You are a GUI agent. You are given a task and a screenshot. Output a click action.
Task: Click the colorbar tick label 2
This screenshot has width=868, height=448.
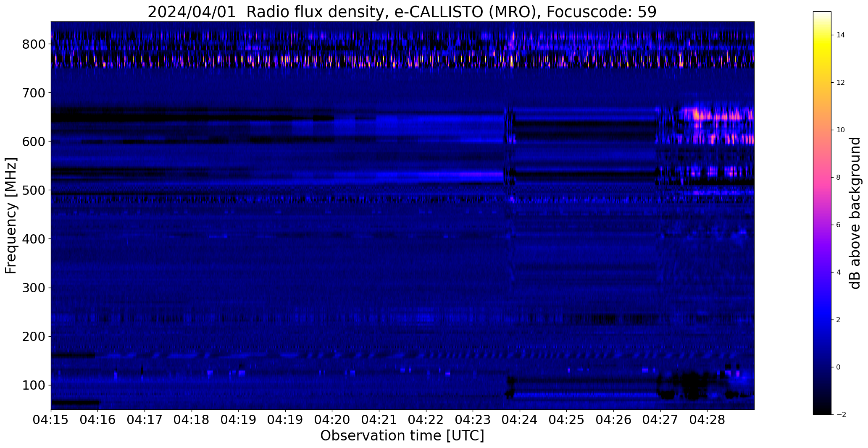[838, 320]
